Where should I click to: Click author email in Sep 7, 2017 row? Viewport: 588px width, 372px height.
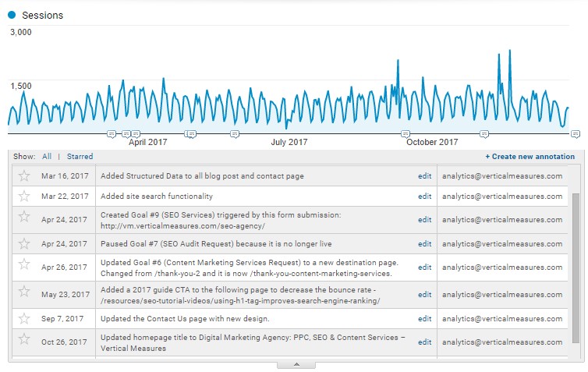502,319
